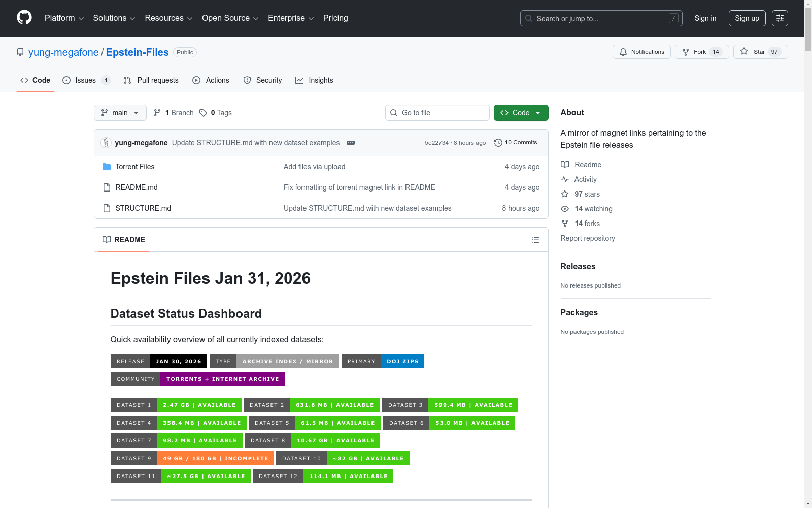The width and height of the screenshot is (812, 508).
Task: Click the book icon next to Readme
Action: (x=565, y=165)
